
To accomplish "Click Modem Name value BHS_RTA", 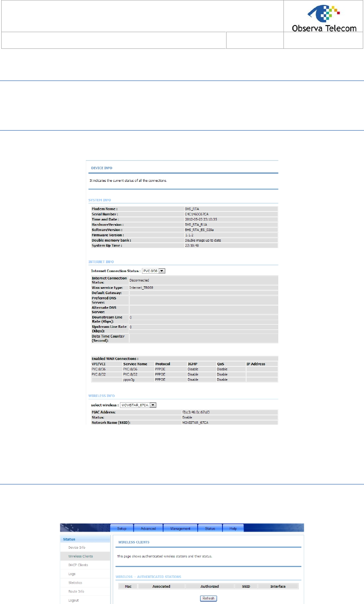I will [192, 209].
